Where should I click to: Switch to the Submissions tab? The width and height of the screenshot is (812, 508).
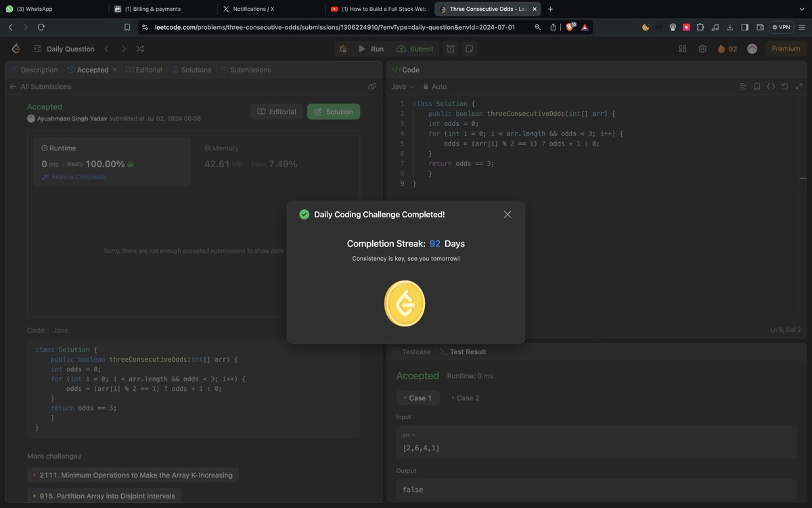click(246, 70)
